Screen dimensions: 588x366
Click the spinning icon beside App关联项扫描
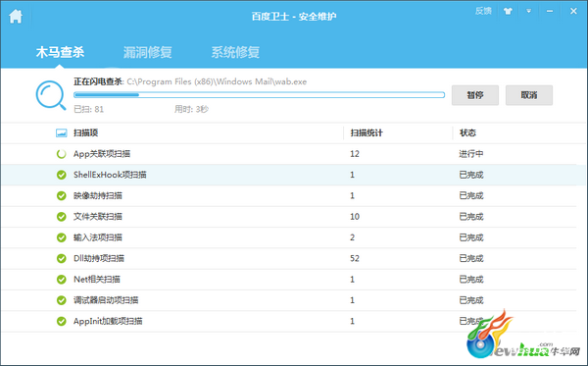point(61,154)
